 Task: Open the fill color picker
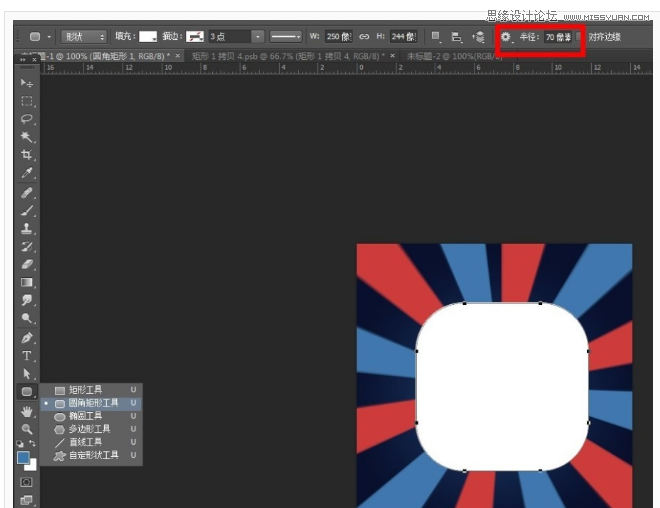pos(148,37)
